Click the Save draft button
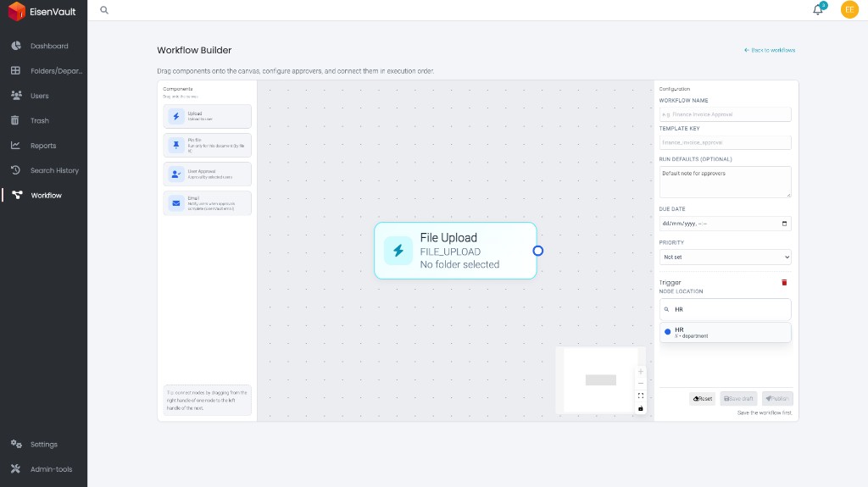The image size is (868, 487). pos(738,398)
